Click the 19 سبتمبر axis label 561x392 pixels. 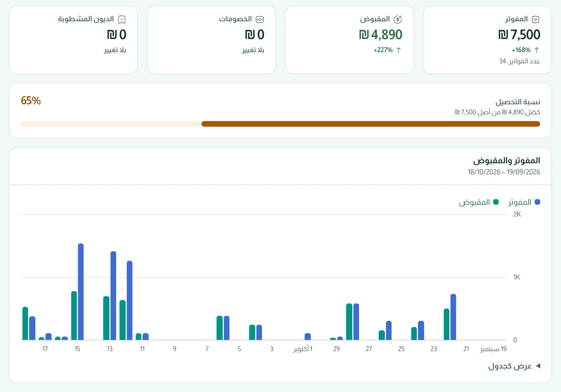coord(493,349)
